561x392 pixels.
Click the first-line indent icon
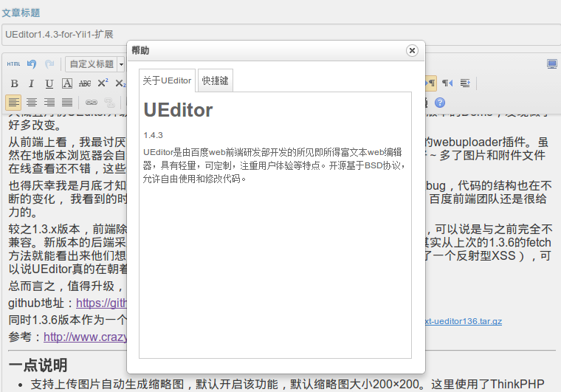[x=465, y=83]
